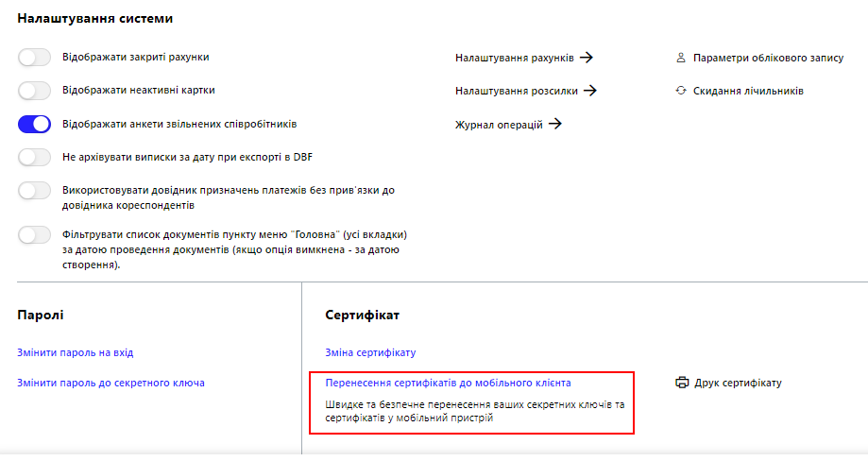This screenshot has width=868, height=461.
Task: Toggle Не архівувати виписки DBF switch
Action: 34,157
